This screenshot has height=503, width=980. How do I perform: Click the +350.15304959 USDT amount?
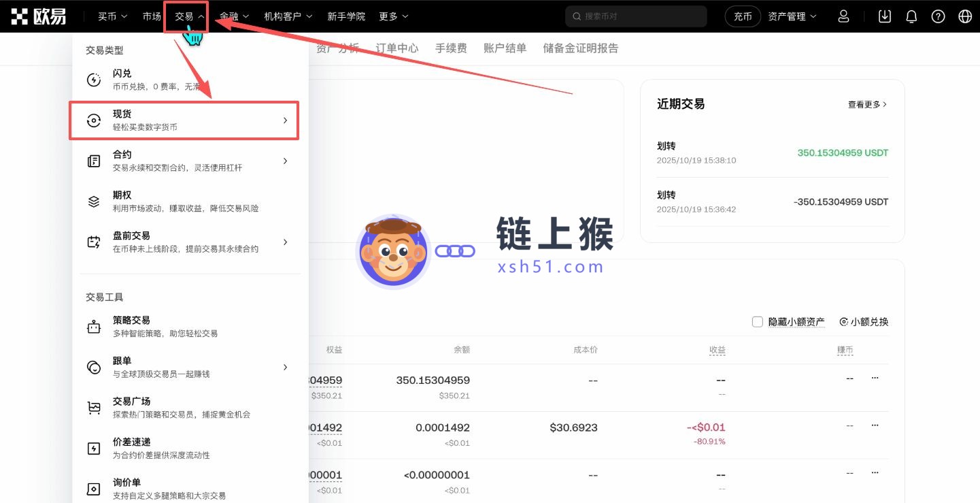(x=843, y=153)
